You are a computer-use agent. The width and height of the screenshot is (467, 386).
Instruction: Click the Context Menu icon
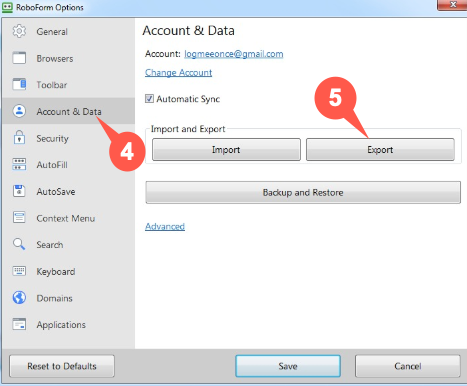(x=19, y=217)
